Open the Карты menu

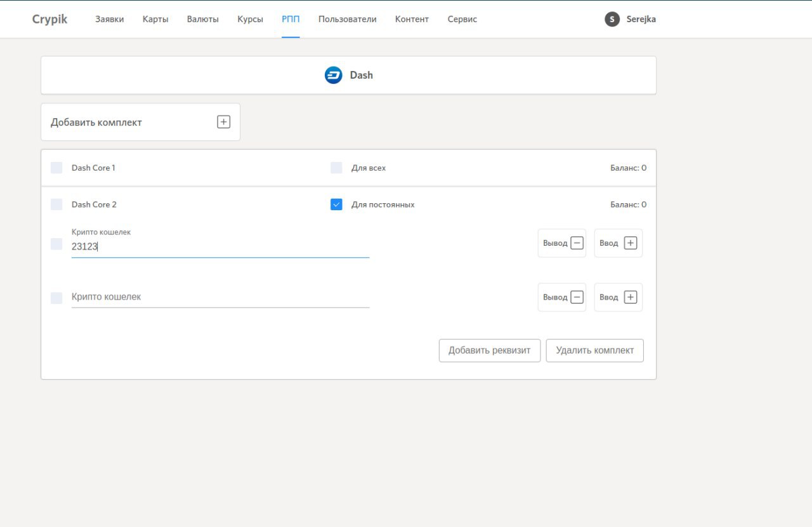[x=155, y=19]
